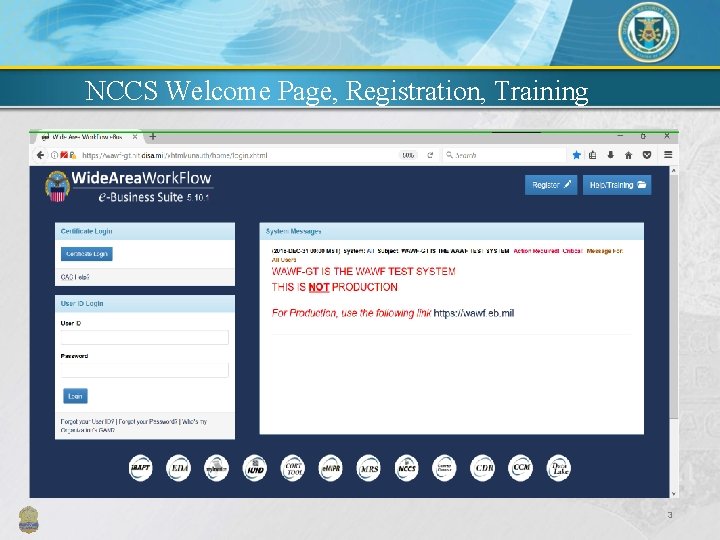This screenshot has width=720, height=540.
Task: Open the Who's my Organization's GAM link
Action: pos(134,426)
